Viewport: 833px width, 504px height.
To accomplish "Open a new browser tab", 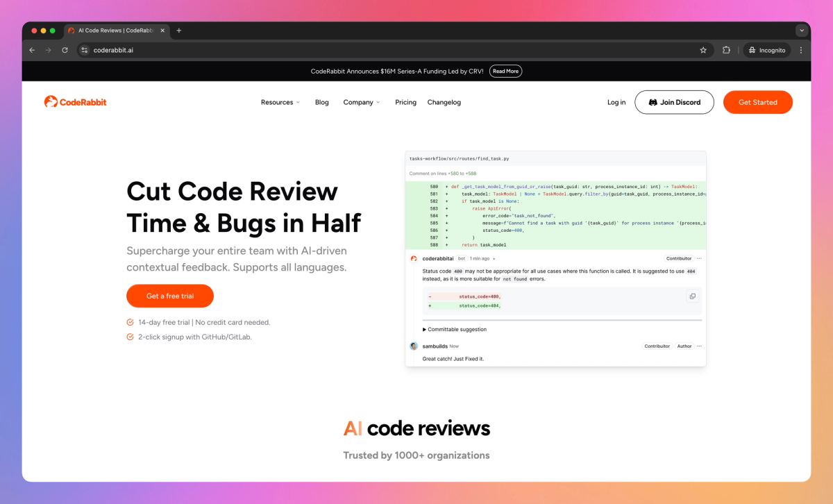I will (179, 31).
